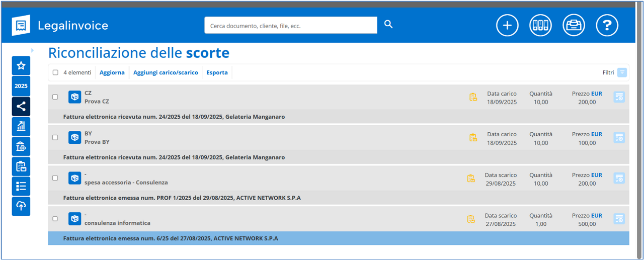Click the Aggiorna refresh link
Screen dimensions: 644x260
112,72
